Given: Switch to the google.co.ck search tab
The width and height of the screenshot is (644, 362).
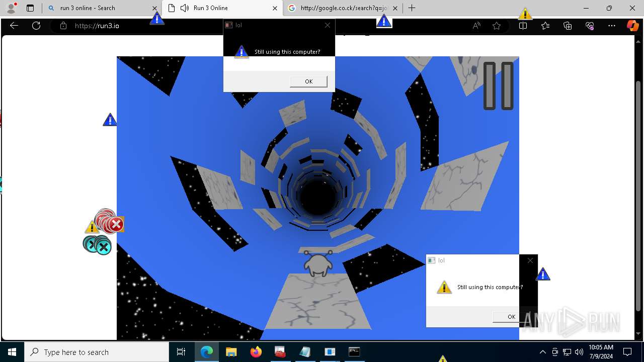Looking at the screenshot, I should [342, 8].
